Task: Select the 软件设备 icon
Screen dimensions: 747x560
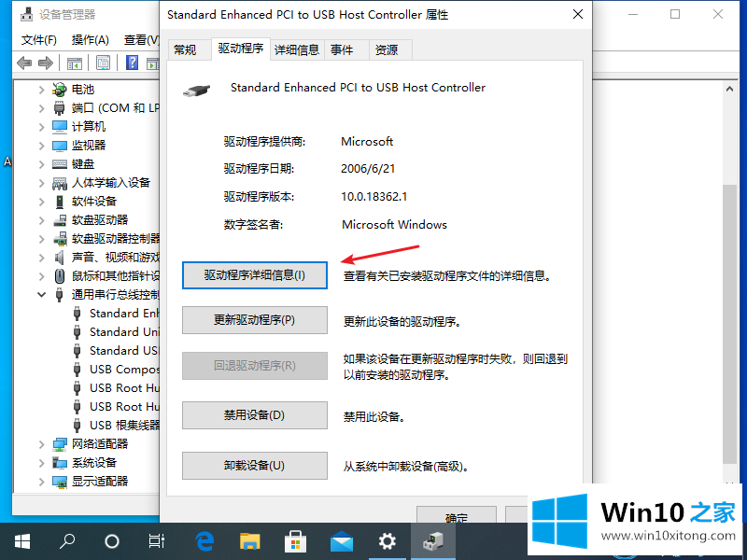Action: click(x=59, y=202)
